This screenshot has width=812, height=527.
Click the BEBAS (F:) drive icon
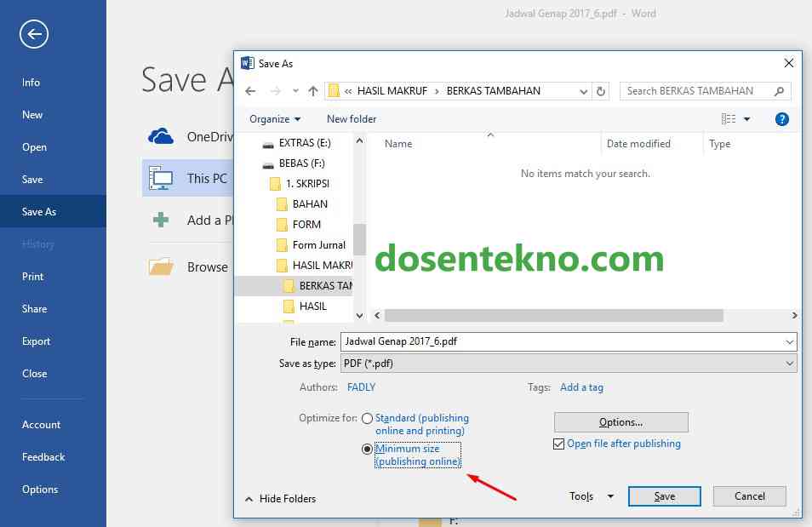coord(268,164)
